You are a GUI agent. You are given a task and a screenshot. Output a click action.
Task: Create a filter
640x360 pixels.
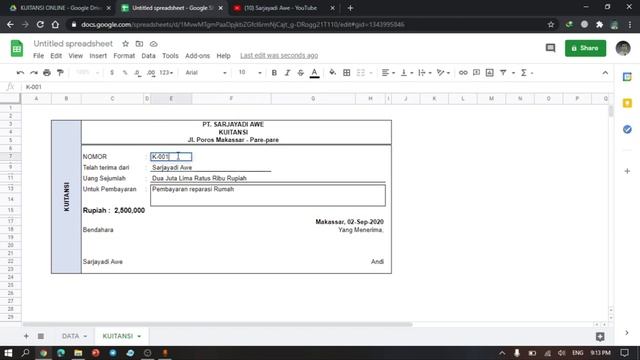pos(503,73)
